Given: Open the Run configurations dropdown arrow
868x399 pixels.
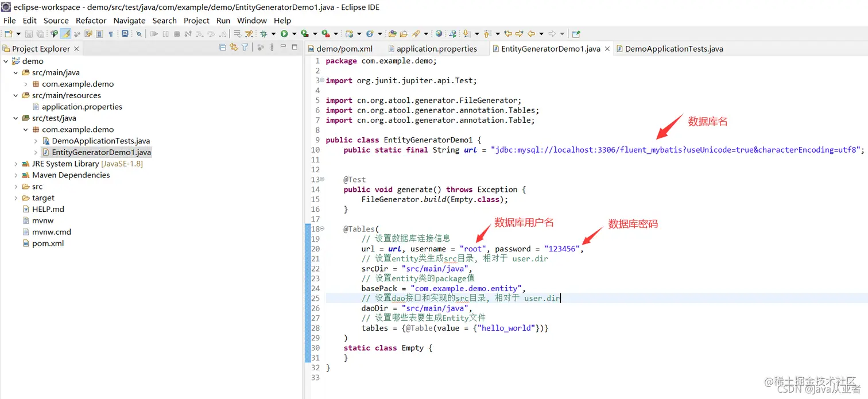Looking at the screenshot, I should pyautogui.click(x=294, y=34).
